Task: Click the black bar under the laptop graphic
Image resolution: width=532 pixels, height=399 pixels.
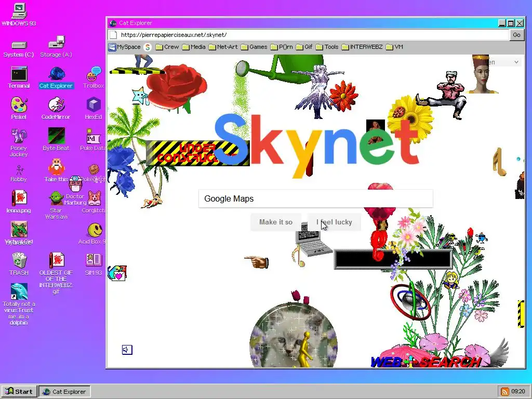Action: [393, 260]
